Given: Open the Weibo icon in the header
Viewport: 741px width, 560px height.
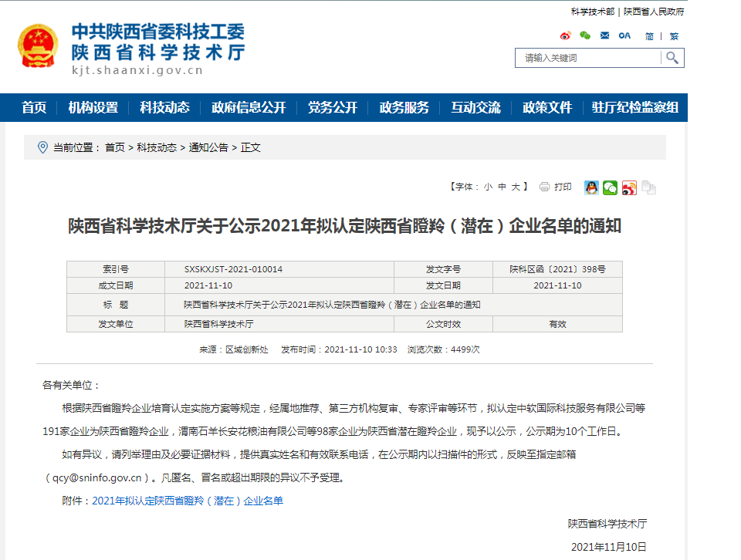Looking at the screenshot, I should (566, 35).
